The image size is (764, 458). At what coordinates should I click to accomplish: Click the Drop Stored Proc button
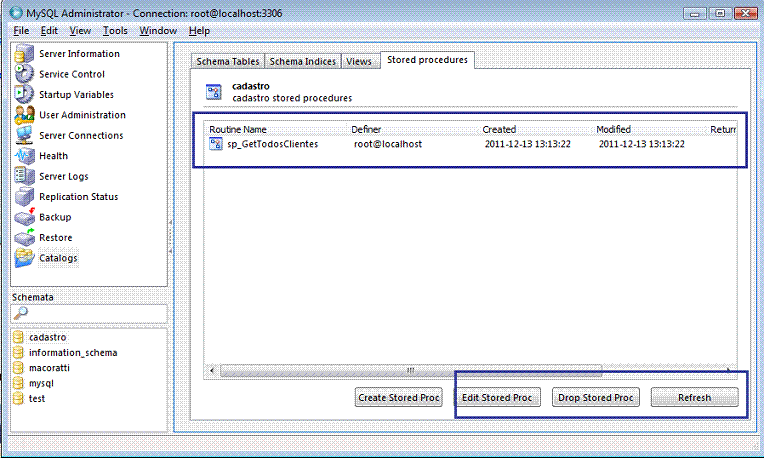pos(595,398)
